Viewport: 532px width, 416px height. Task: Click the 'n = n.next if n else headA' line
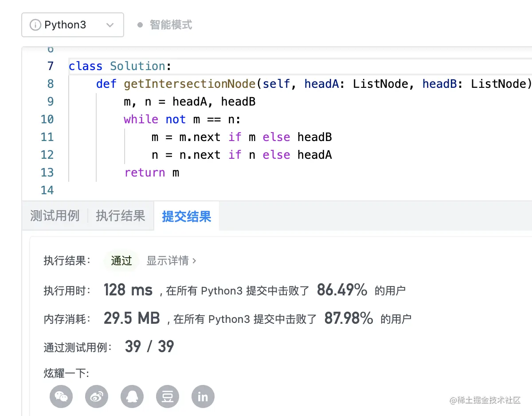[x=242, y=155]
